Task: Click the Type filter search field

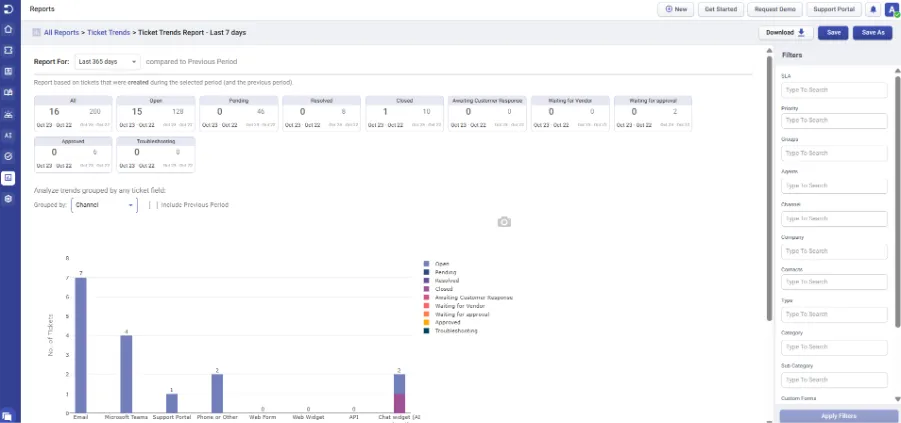Action: pos(834,314)
